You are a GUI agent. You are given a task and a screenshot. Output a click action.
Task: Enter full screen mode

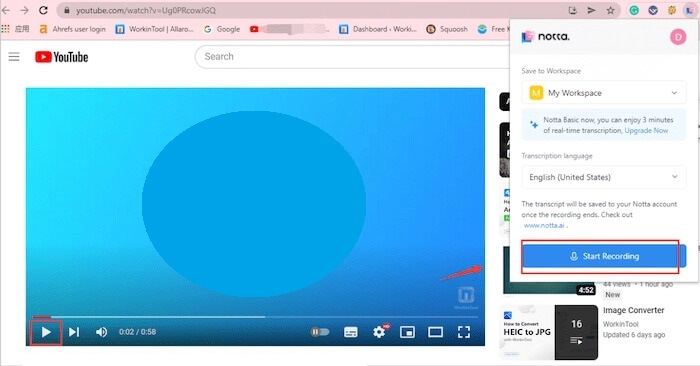tap(464, 332)
